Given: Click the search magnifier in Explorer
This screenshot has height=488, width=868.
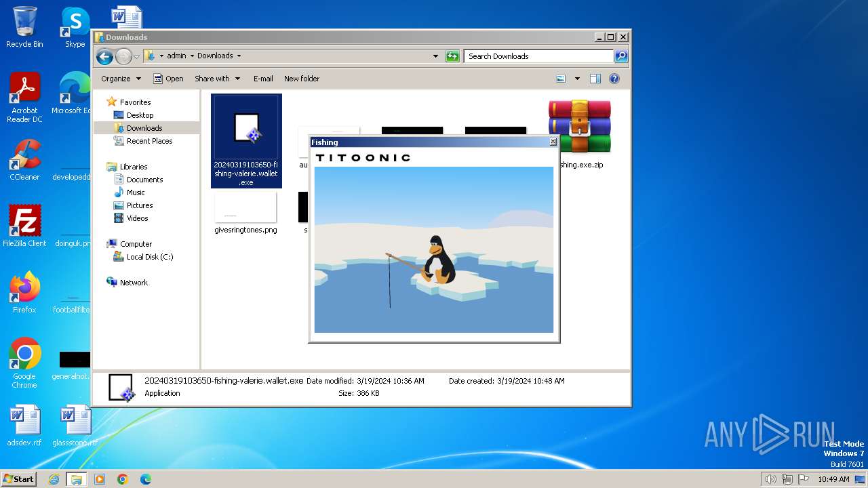Looking at the screenshot, I should (x=620, y=56).
